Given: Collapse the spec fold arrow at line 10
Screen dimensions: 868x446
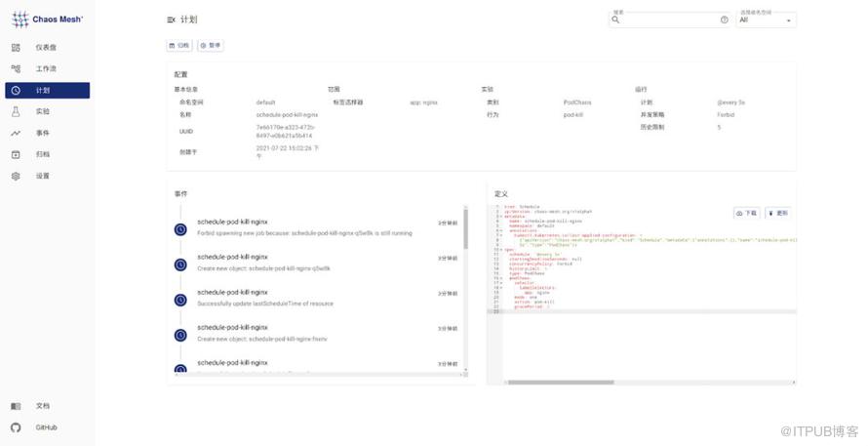Looking at the screenshot, I should pos(500,249).
